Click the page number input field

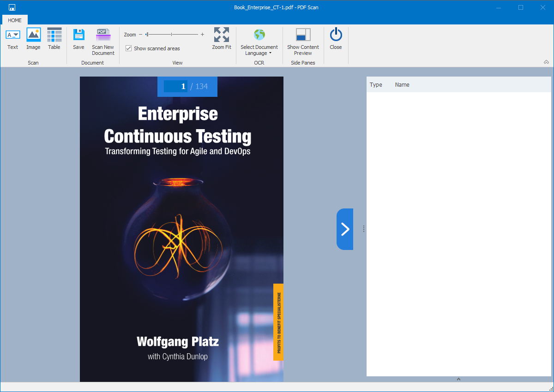pyautogui.click(x=176, y=86)
